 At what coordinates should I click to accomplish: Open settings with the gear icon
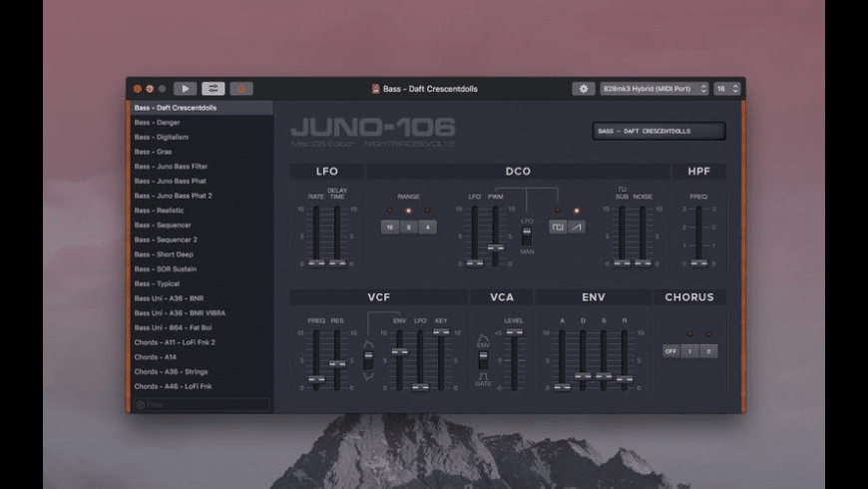[x=583, y=89]
